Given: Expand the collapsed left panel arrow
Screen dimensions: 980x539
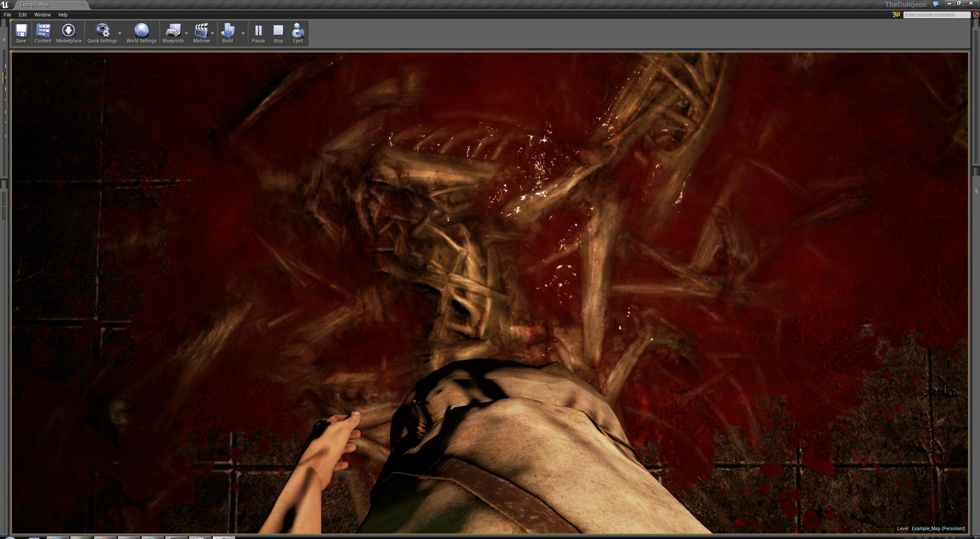Looking at the screenshot, I should pyautogui.click(x=4, y=39).
